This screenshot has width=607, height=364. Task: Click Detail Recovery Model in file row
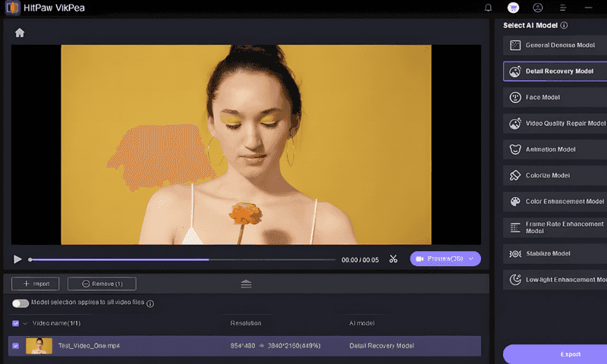tap(382, 346)
